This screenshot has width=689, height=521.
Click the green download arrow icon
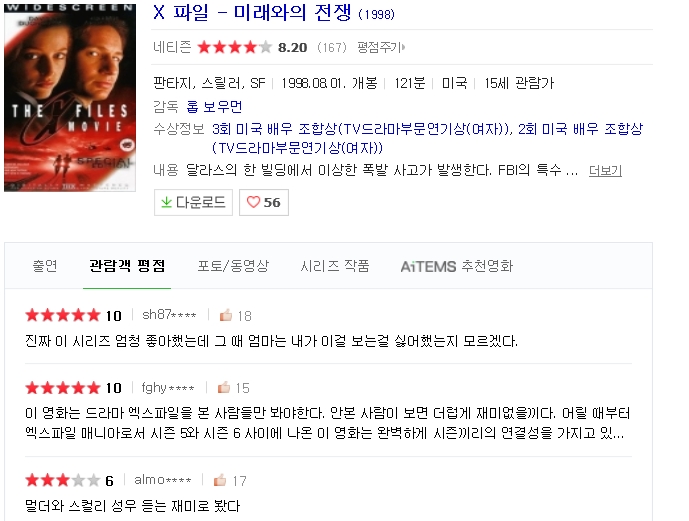pyautogui.click(x=166, y=202)
